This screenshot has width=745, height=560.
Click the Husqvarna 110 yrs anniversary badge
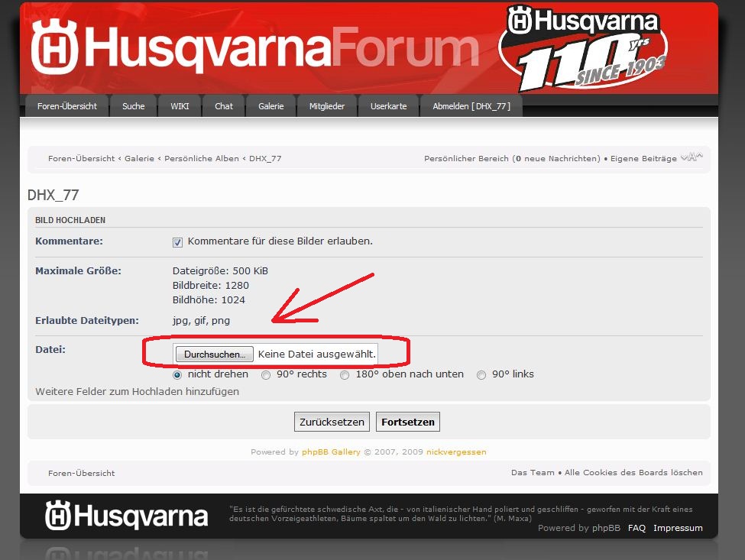[x=584, y=48]
